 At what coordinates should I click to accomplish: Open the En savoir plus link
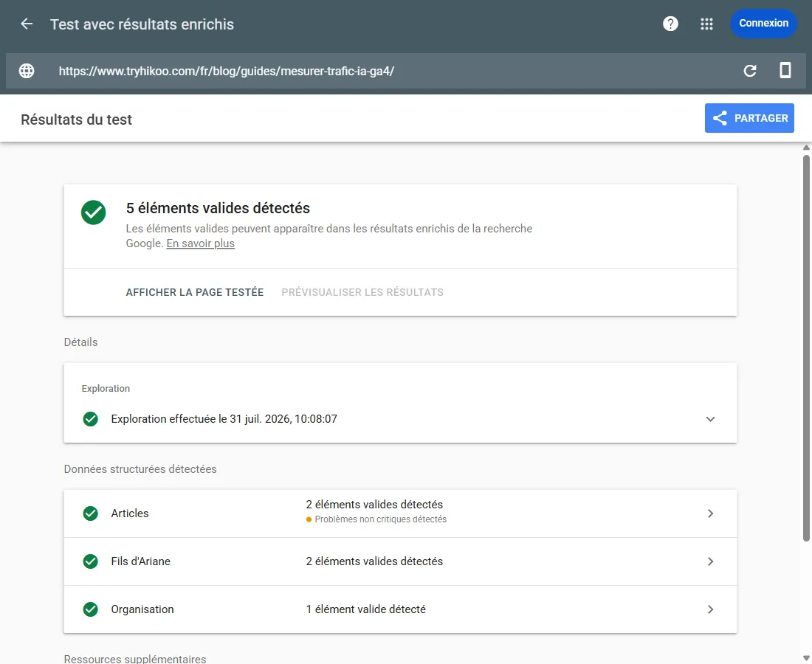point(200,243)
